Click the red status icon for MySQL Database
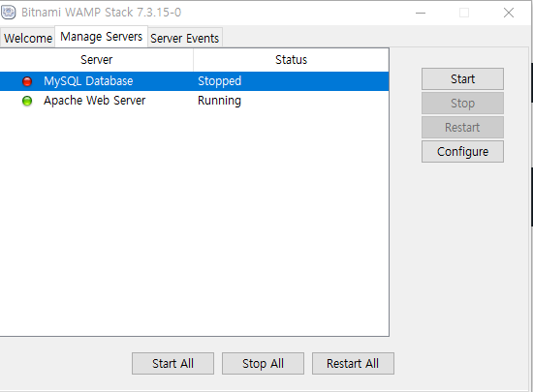The image size is (533, 392). point(27,81)
